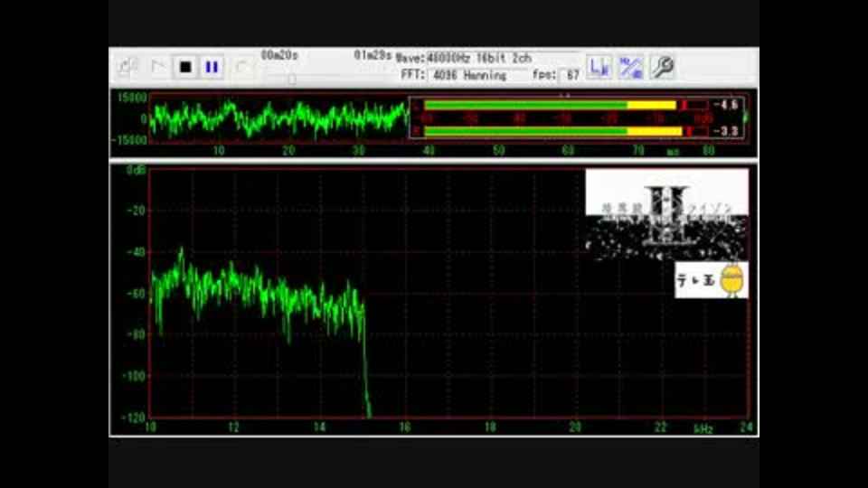This screenshot has width=868, height=488.
Task: Toggle the Hz/dB axis mode icon
Action: point(631,67)
